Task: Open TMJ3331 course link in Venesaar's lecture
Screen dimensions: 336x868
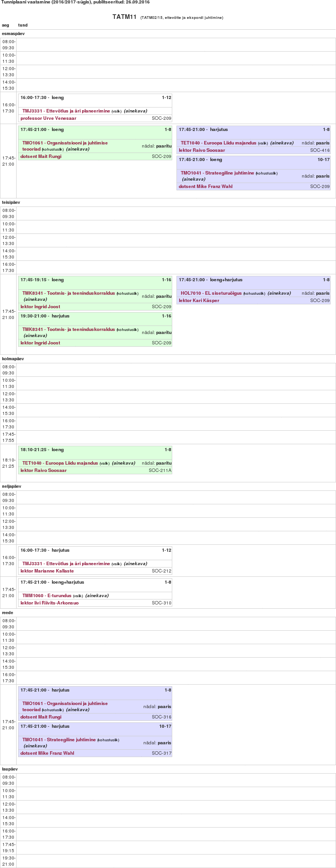Action: [66, 111]
